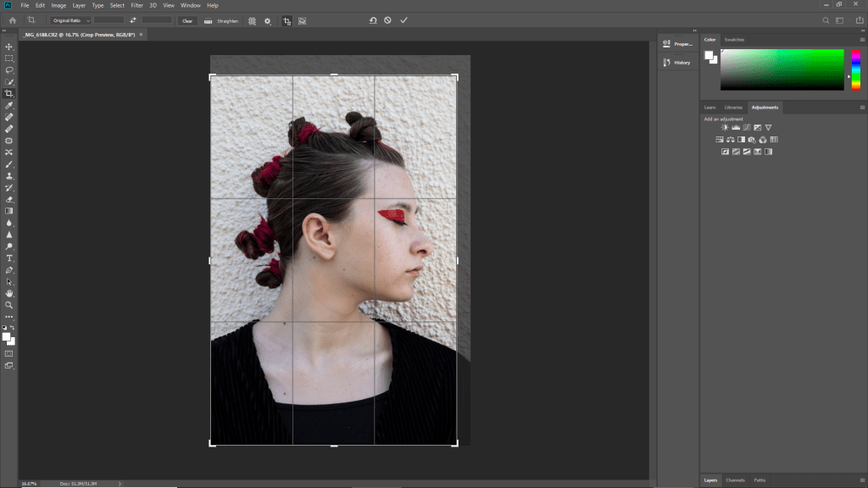Screen dimensions: 868x488
Task: Toggle Delete Cropped Pixels option
Action: (287, 20)
